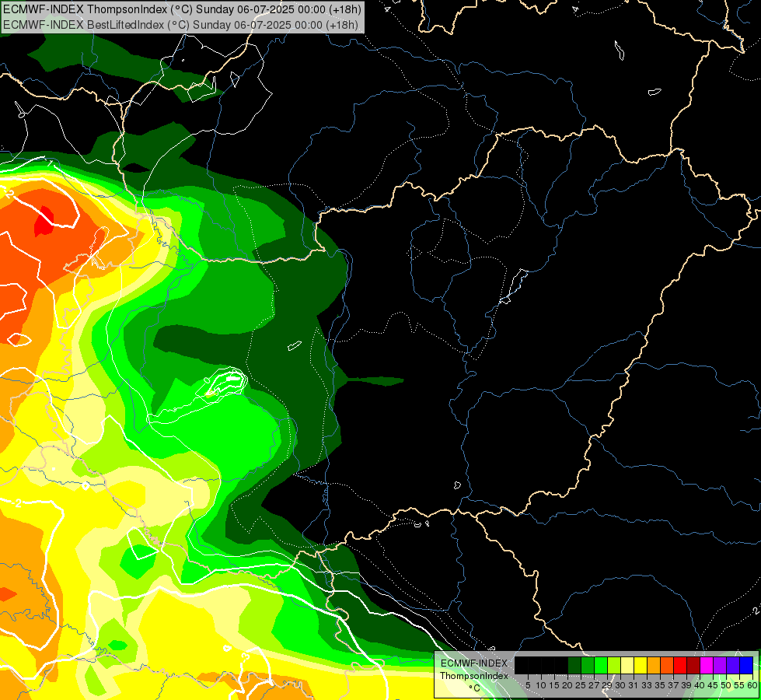
Task: Click the BestLiftedIndex title line at top
Action: [180, 25]
